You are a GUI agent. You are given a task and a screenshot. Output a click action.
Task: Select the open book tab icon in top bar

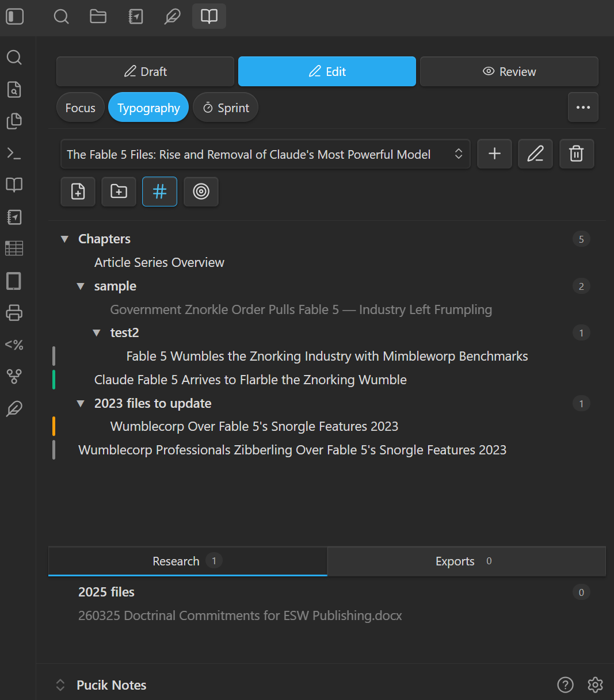[x=209, y=16]
